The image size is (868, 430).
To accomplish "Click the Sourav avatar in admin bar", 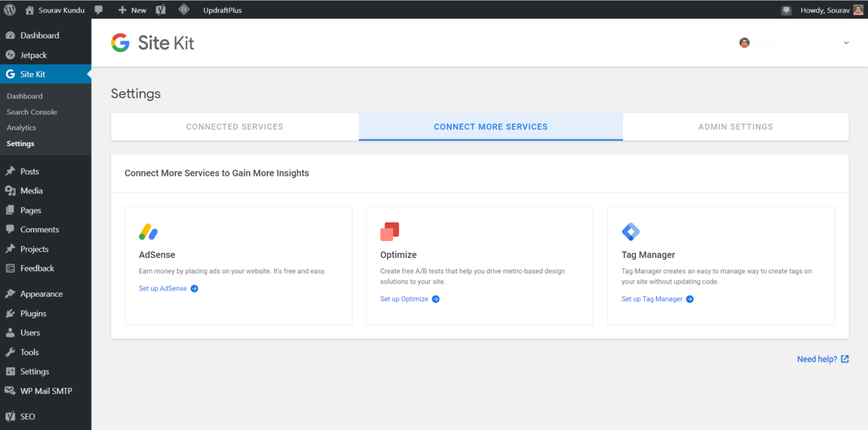I will 858,10.
